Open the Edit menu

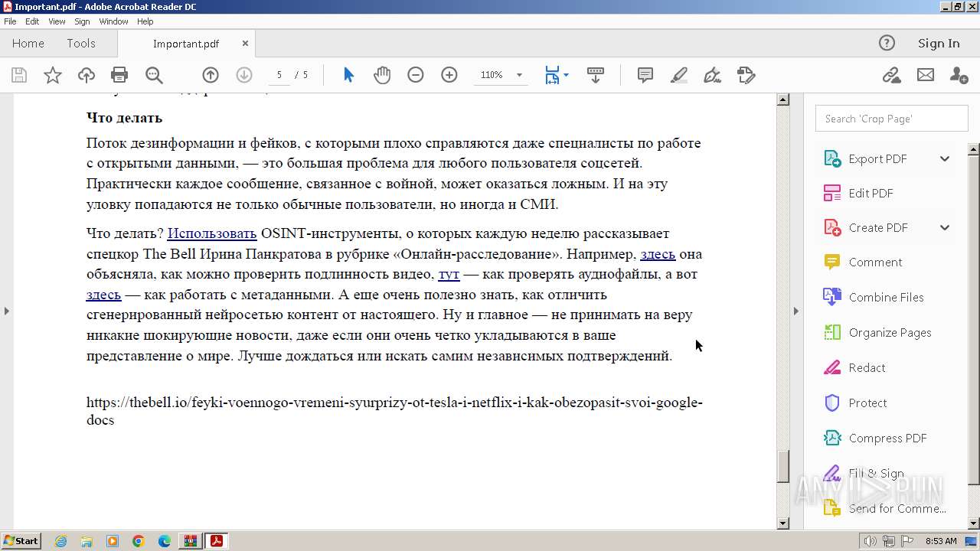coord(32,21)
